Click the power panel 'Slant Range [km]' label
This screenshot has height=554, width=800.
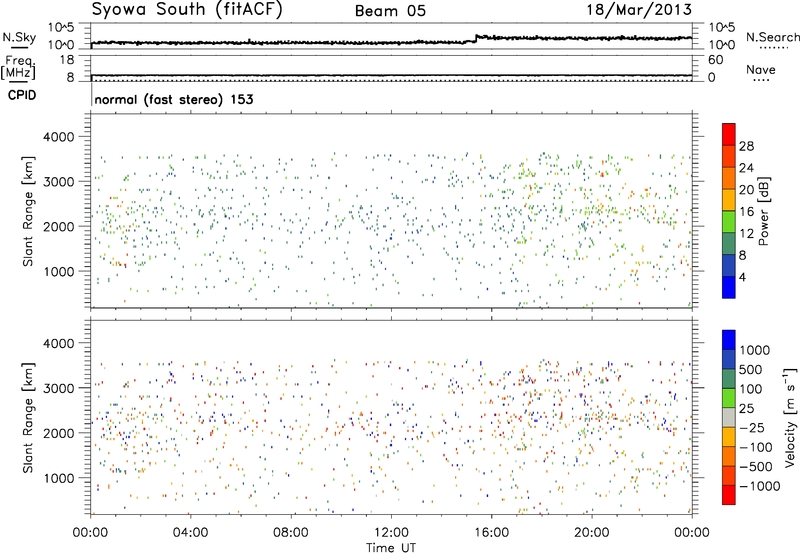[x=28, y=211]
